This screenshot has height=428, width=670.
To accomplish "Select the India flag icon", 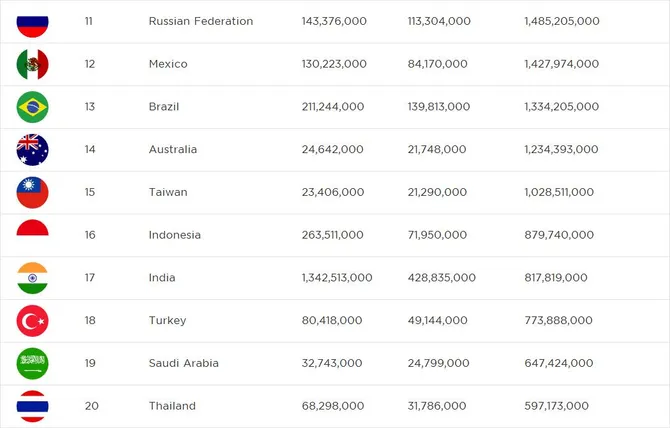I will [32, 278].
